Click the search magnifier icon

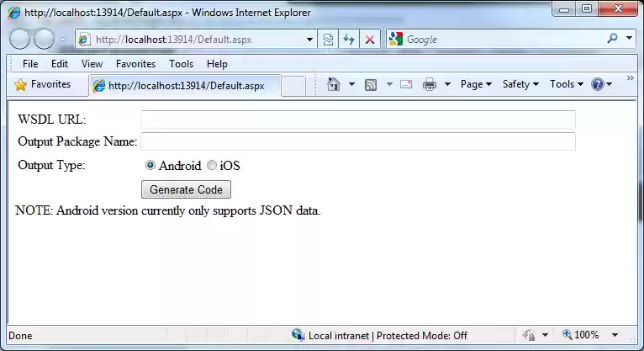click(x=612, y=39)
